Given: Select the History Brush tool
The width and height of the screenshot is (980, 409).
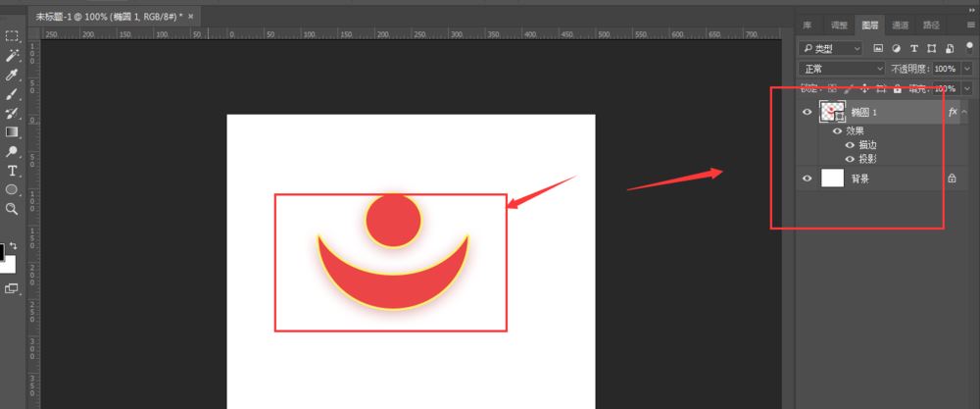Looking at the screenshot, I should tap(12, 113).
